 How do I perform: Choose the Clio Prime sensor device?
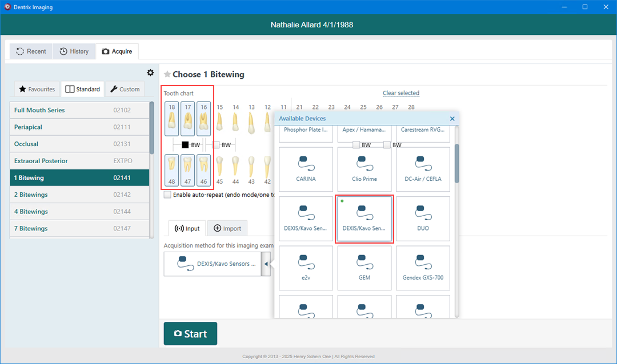[364, 169]
